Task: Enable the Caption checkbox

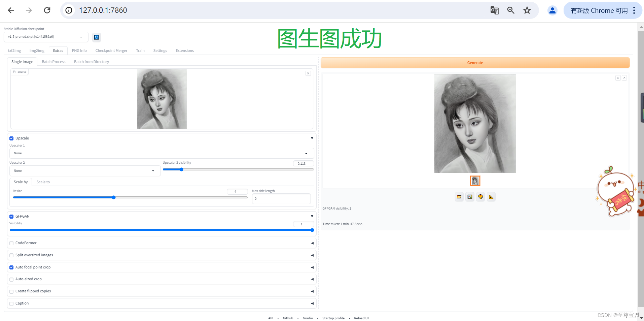Action: pos(11,303)
